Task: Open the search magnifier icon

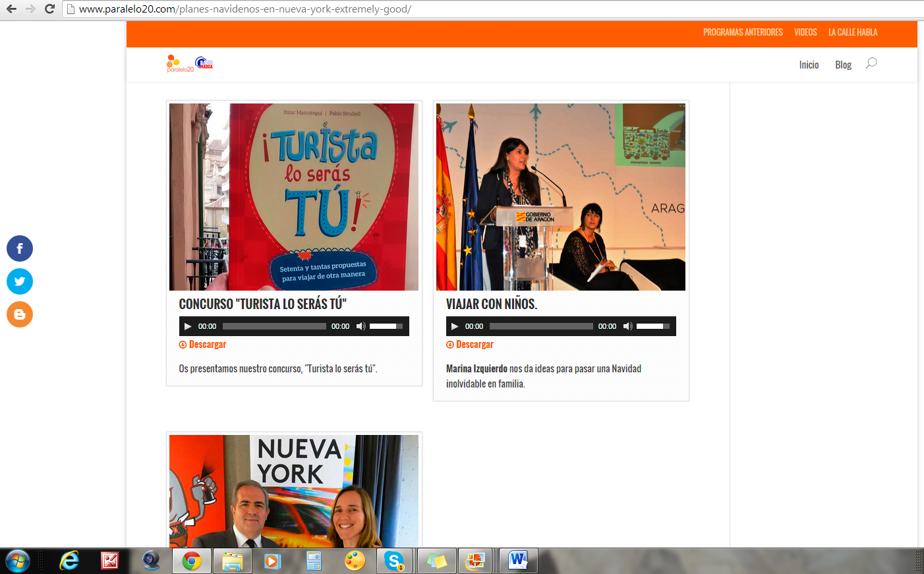Action: click(x=871, y=63)
